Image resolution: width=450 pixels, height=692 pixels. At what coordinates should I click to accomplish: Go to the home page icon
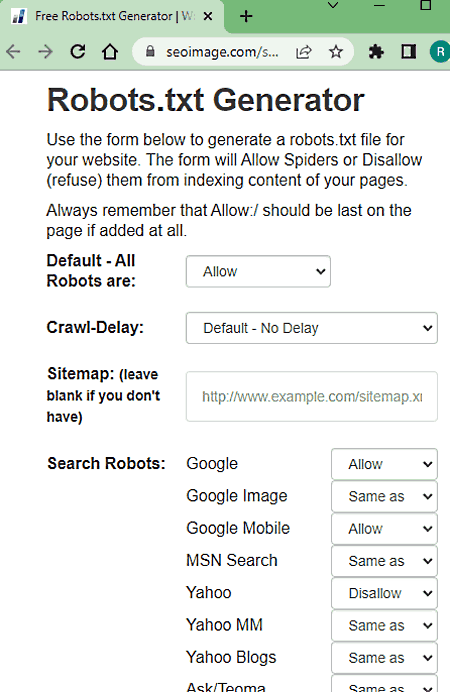pyautogui.click(x=110, y=52)
